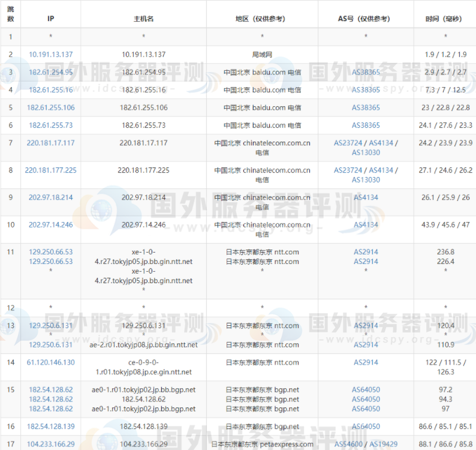Click the AS64050 link in hop 16
This screenshot has height=450, width=476.
click(x=366, y=427)
